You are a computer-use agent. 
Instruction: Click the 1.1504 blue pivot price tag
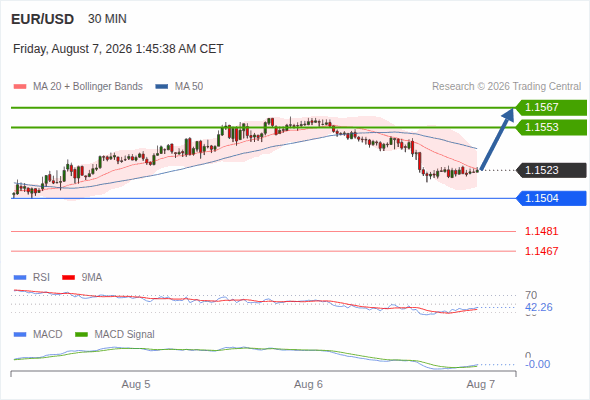[x=551, y=198]
